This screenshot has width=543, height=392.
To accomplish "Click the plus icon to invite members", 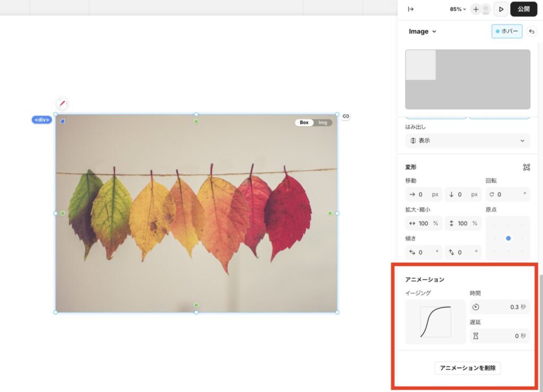I will click(x=476, y=9).
